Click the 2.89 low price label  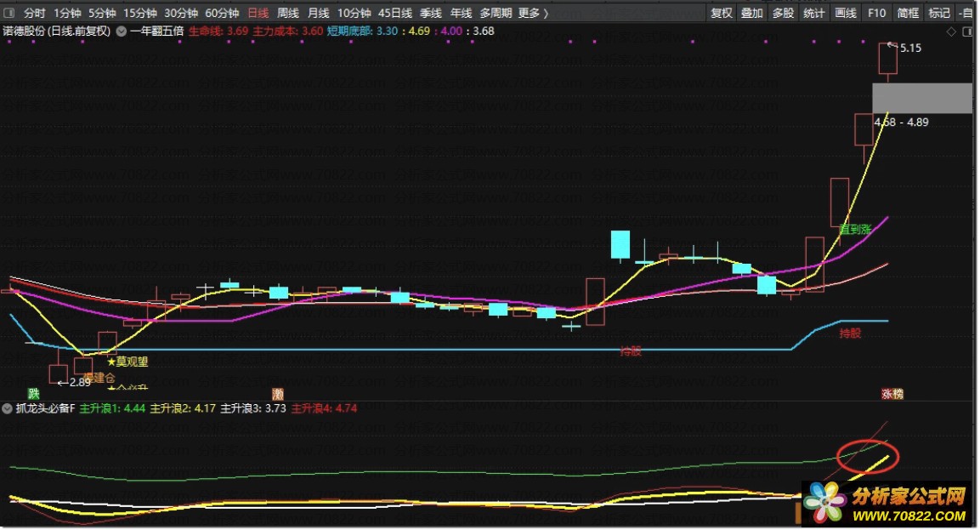click(80, 382)
